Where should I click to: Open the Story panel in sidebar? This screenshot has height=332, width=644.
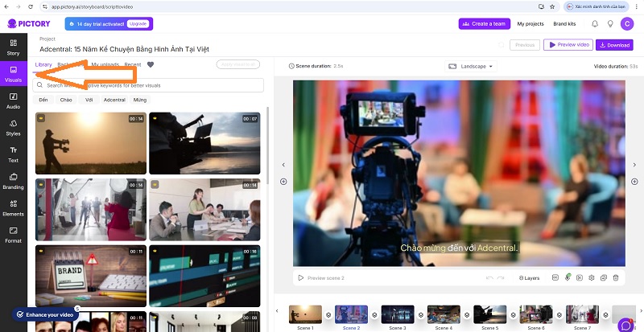(13, 47)
